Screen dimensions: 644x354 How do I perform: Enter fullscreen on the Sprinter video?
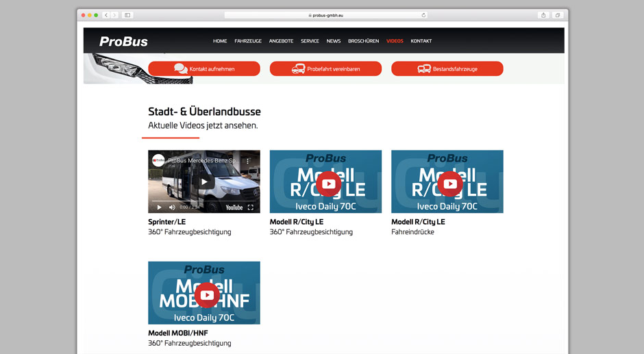[x=251, y=207]
